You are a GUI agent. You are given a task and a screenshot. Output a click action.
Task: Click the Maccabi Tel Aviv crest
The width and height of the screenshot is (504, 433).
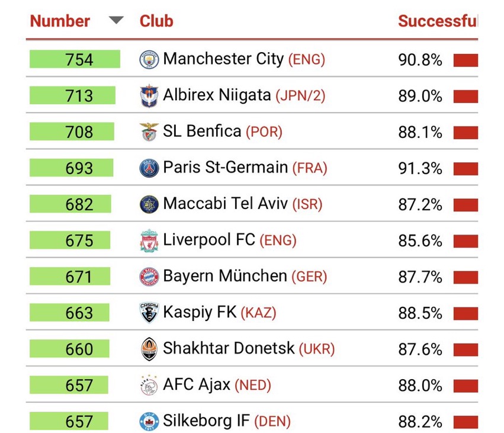pos(149,204)
